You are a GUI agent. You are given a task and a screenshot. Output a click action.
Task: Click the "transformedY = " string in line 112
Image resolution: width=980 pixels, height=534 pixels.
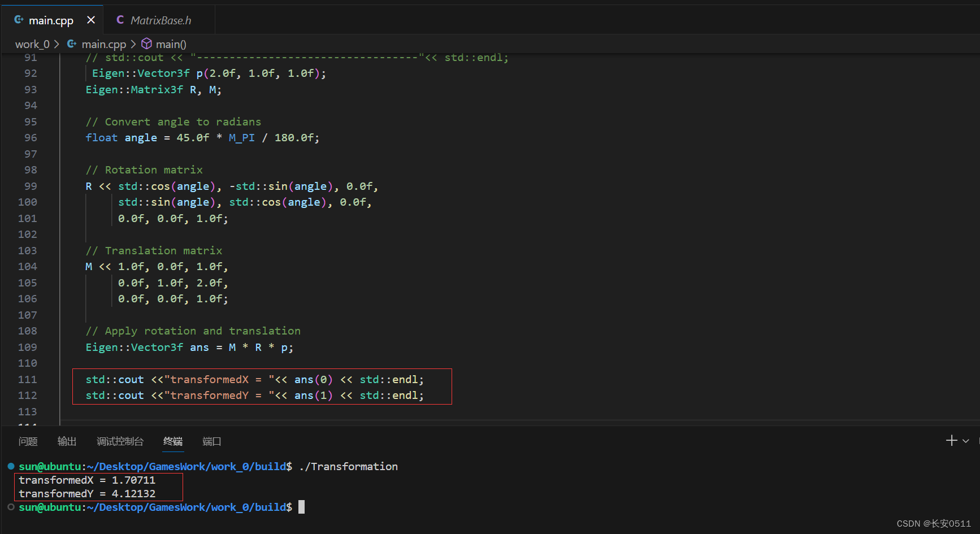point(219,396)
